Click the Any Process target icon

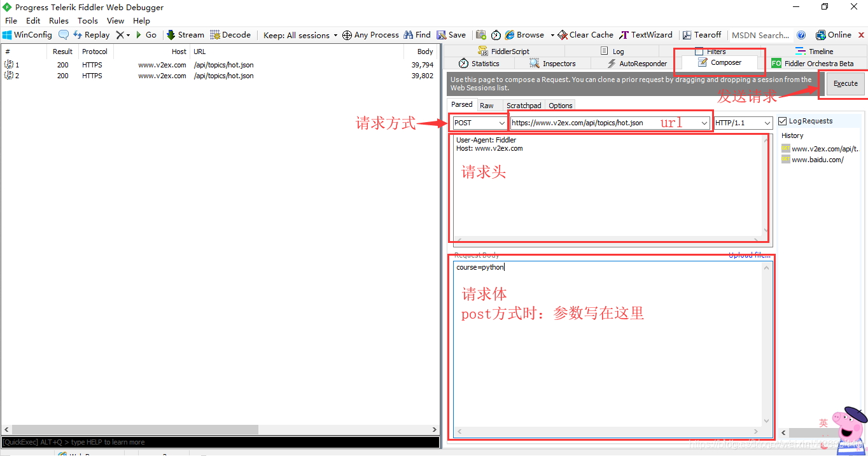point(347,35)
